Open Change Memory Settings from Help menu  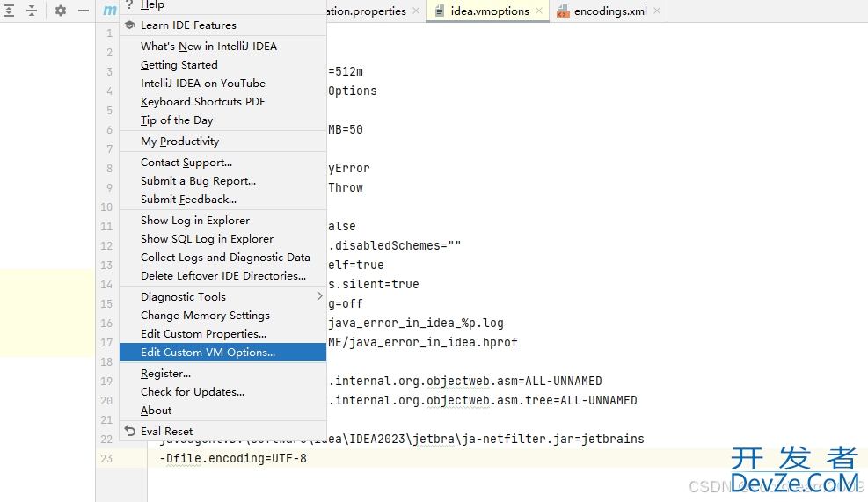(205, 316)
